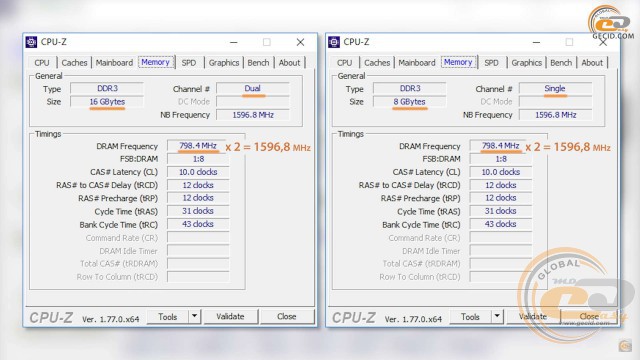Image resolution: width=640 pixels, height=360 pixels.
Task: Click DDR3 type field in left window
Action: point(107,89)
